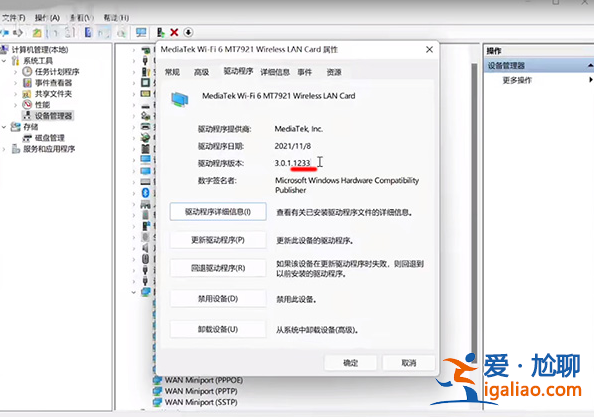Open the 文件(F) menu
This screenshot has width=594, height=417.
[x=14, y=18]
